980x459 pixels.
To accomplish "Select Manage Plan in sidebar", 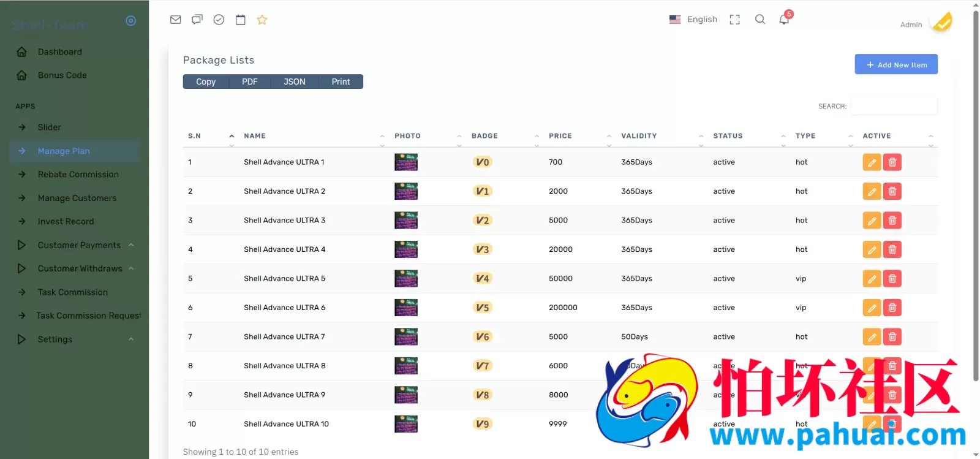I will (75, 151).
